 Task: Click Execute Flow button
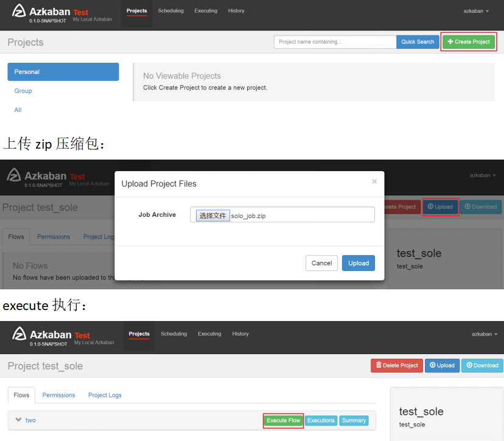[x=283, y=420]
